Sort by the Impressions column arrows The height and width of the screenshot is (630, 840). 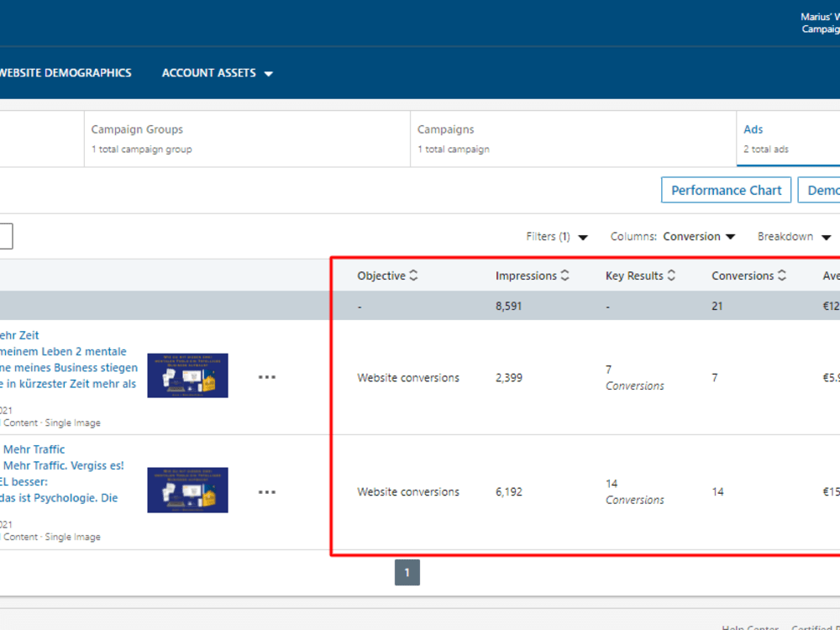pos(564,276)
